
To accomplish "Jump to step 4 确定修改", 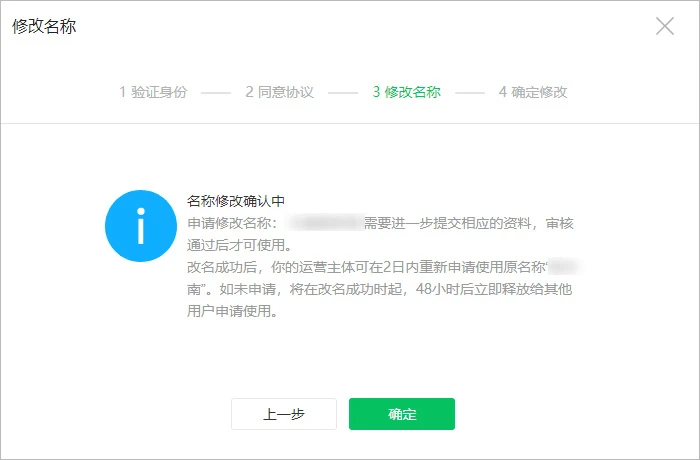I will (x=533, y=92).
